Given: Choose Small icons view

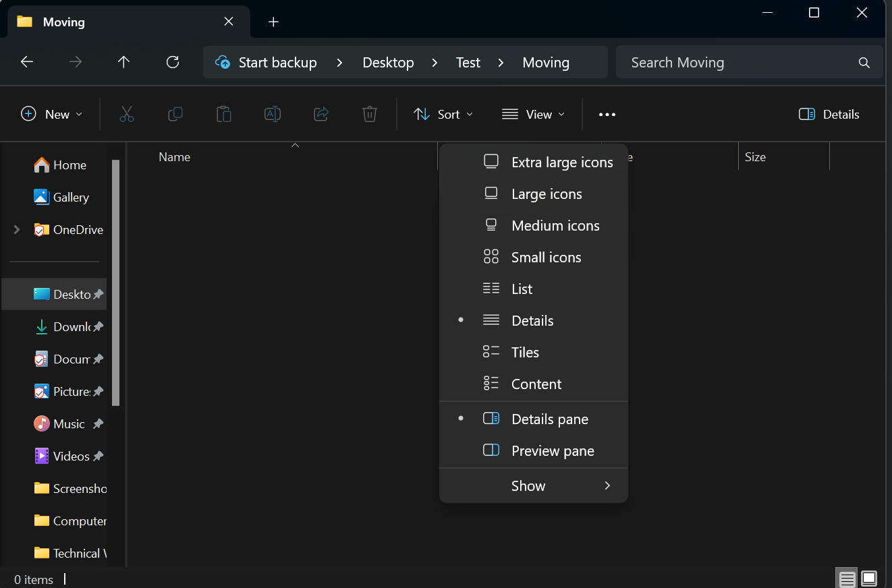Looking at the screenshot, I should pos(534,258).
